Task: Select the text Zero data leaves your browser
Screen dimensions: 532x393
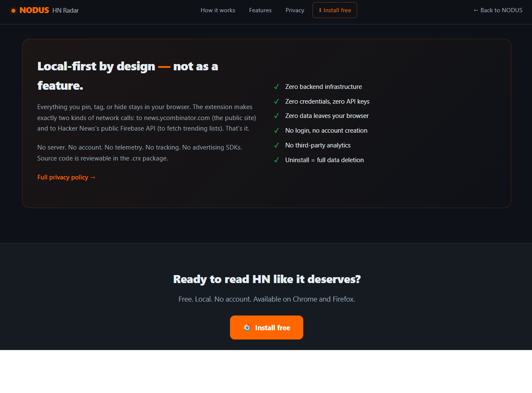Action: (x=327, y=116)
